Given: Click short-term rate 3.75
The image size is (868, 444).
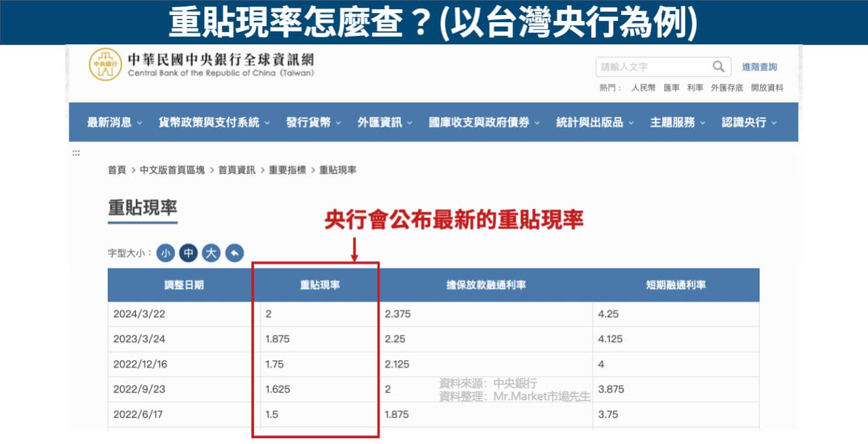Looking at the screenshot, I should point(608,415).
